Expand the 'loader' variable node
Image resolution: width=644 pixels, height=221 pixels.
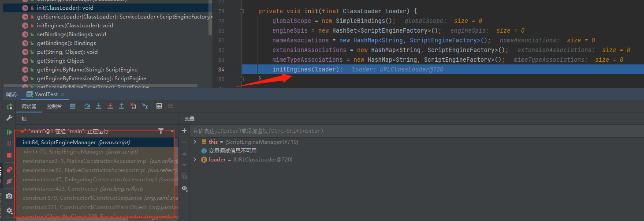pos(195,160)
